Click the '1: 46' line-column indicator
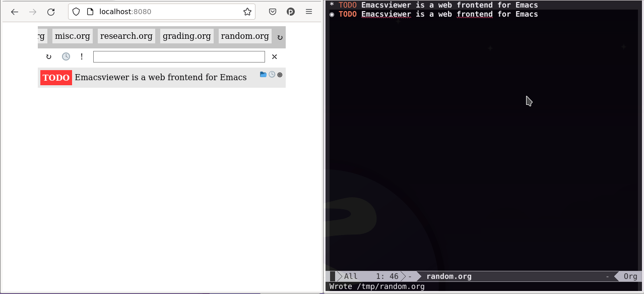This screenshot has width=644, height=294. tap(387, 276)
